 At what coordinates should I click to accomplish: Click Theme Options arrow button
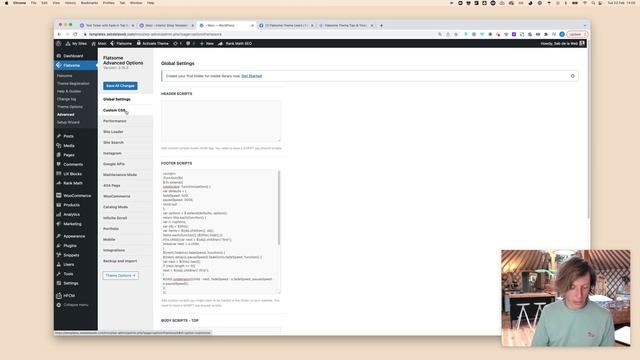pos(120,276)
